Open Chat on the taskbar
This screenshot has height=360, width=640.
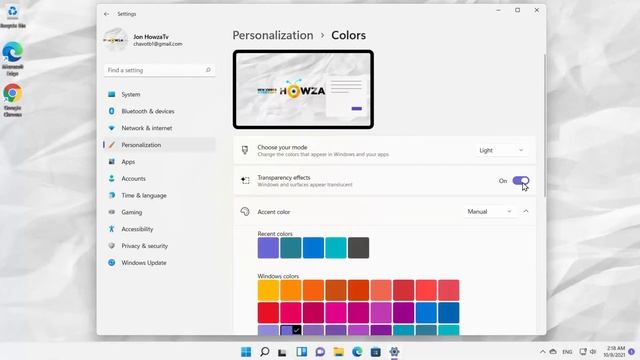[320, 351]
